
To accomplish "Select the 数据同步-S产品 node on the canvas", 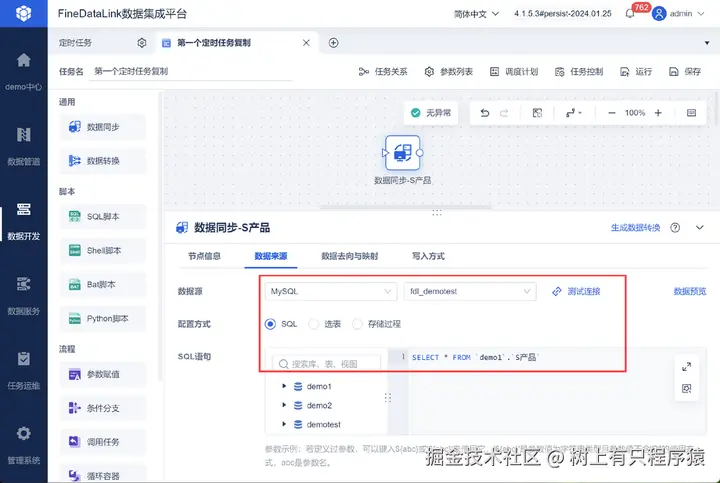I will (x=403, y=153).
